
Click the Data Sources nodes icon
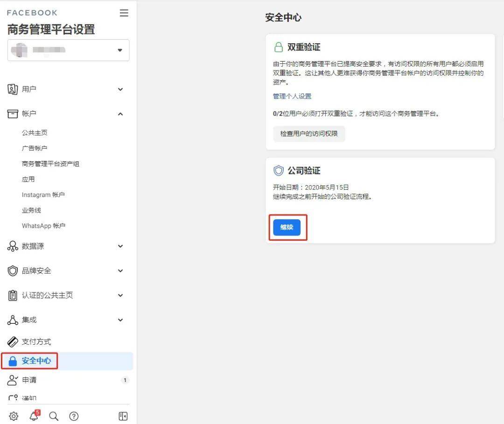pos(13,246)
